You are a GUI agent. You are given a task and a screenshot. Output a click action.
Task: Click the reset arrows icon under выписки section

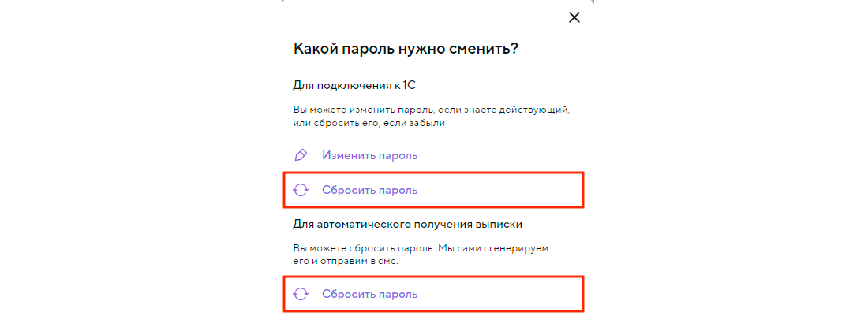click(x=300, y=294)
